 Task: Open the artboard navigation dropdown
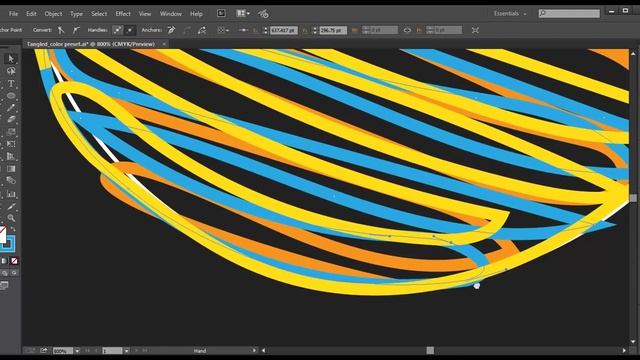(x=127, y=351)
